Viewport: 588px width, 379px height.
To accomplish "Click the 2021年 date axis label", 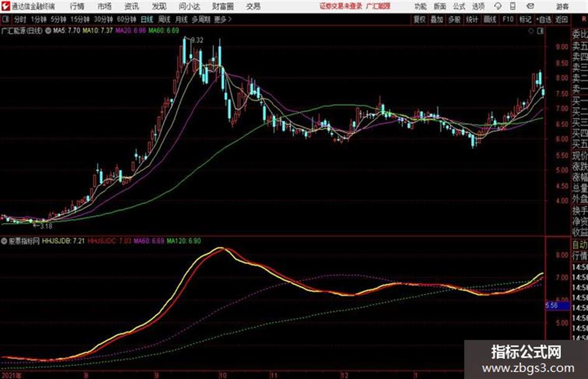I will point(12,375).
